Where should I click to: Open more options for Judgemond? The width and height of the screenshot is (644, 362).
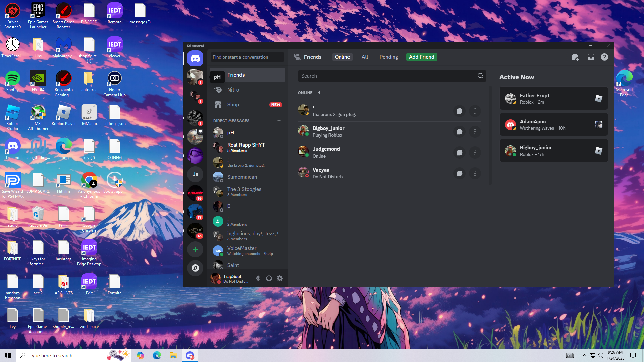(475, 153)
